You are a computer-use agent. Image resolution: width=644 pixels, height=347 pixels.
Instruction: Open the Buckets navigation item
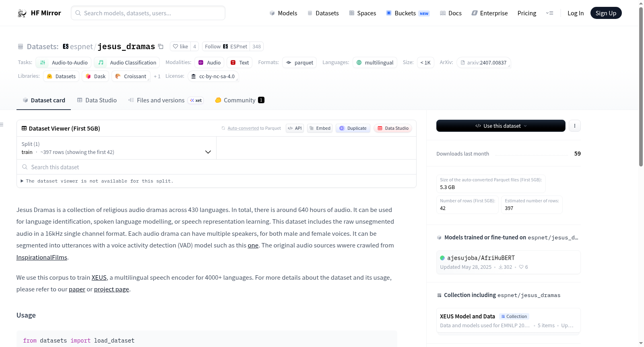[407, 13]
